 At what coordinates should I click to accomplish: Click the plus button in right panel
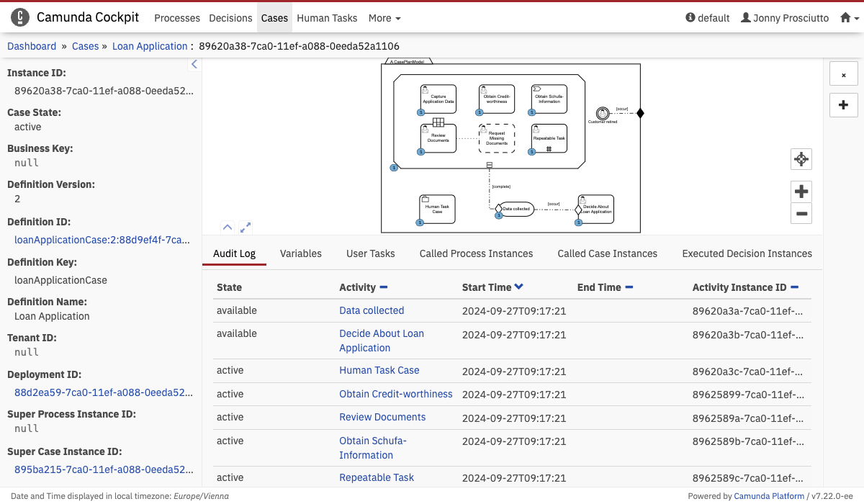tap(843, 104)
